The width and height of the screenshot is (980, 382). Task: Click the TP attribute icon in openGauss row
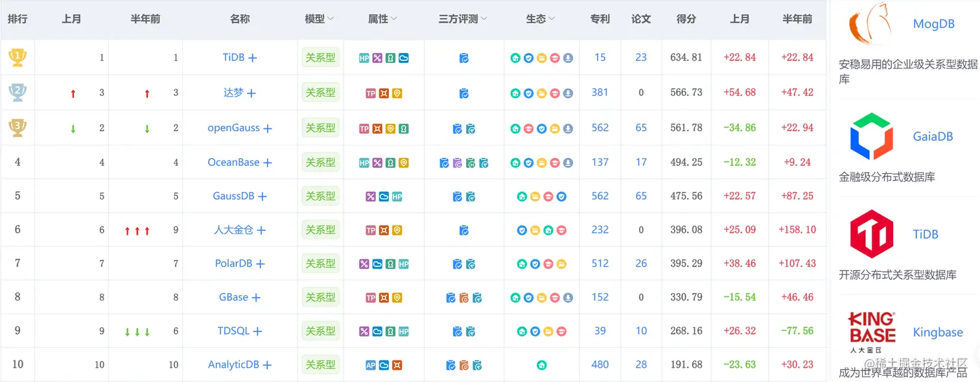364,128
